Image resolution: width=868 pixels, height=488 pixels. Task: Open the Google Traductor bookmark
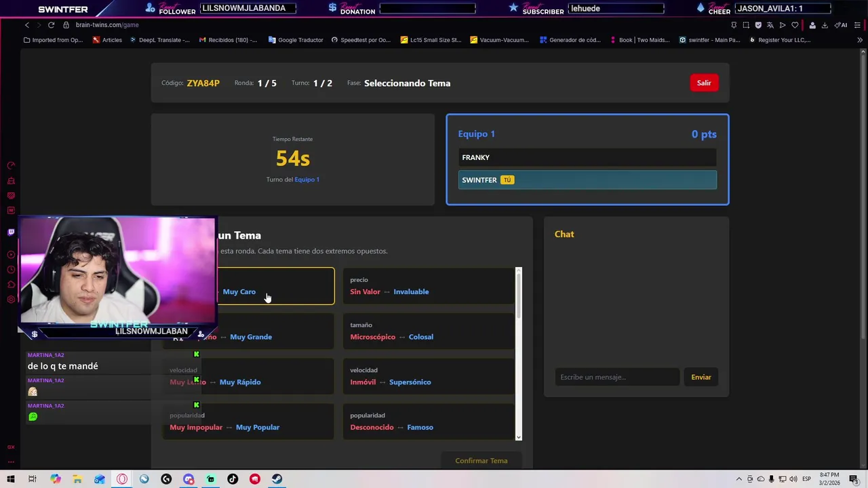pos(296,40)
